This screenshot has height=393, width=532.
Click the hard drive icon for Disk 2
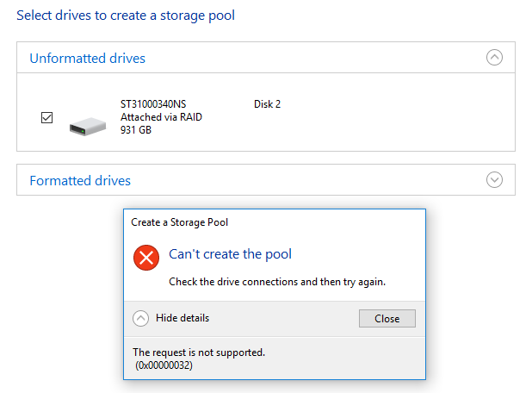pyautogui.click(x=88, y=127)
